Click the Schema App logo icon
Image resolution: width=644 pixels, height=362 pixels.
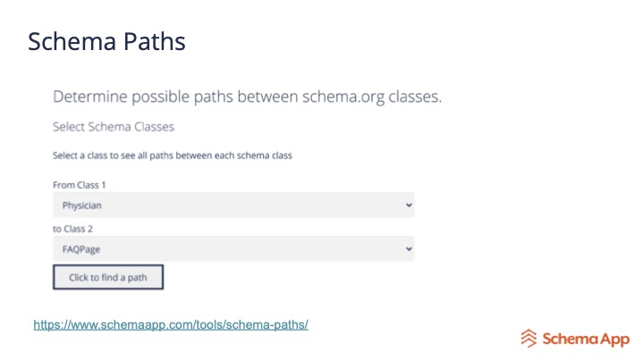coord(530,338)
